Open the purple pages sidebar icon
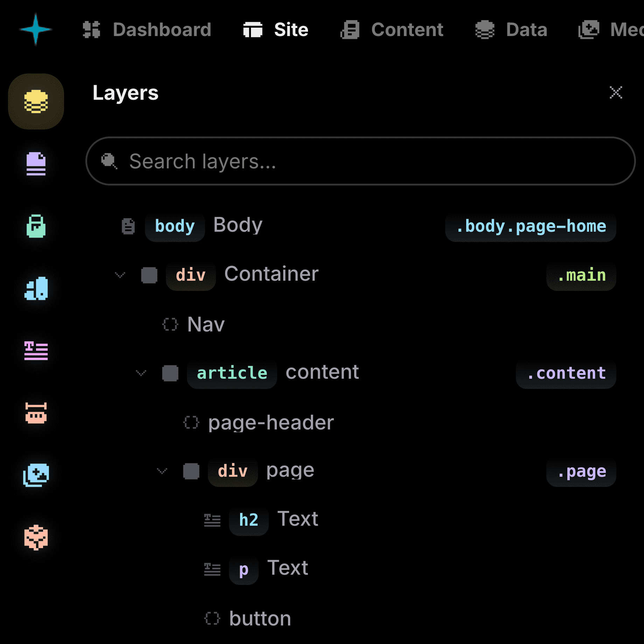644x644 pixels. [x=36, y=163]
